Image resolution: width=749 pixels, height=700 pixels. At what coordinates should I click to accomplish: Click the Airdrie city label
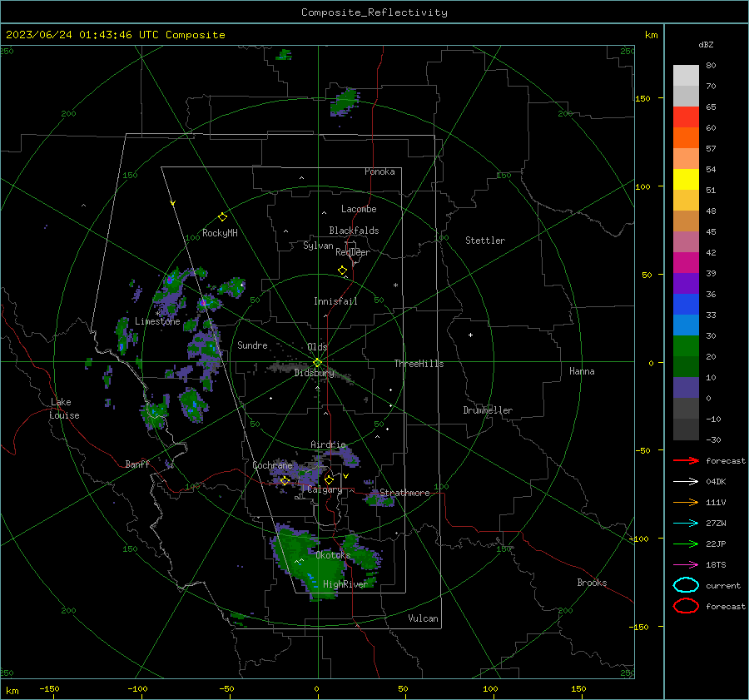[x=328, y=444]
